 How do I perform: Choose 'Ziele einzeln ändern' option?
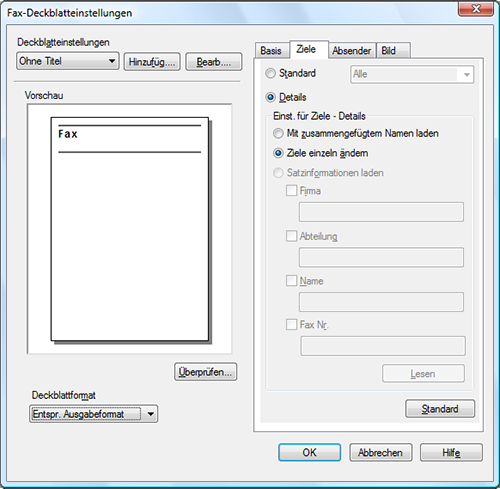(278, 153)
